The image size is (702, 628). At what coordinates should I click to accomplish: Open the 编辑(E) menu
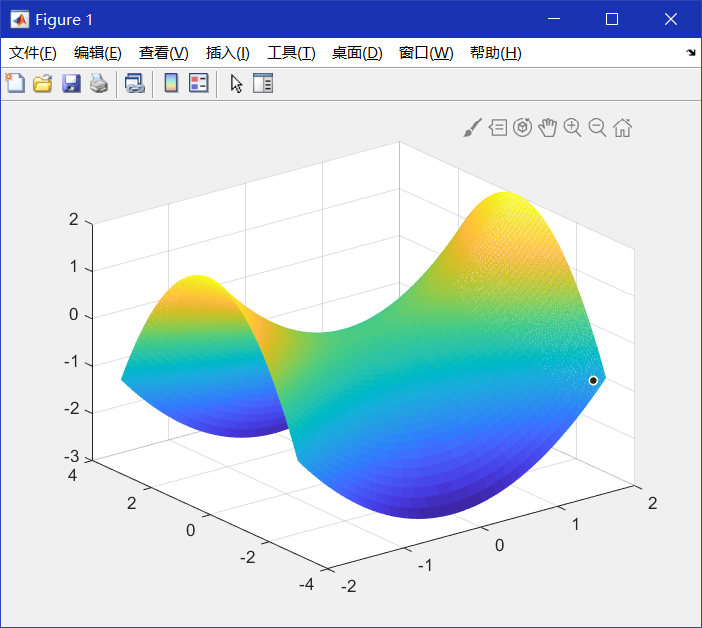[98, 53]
